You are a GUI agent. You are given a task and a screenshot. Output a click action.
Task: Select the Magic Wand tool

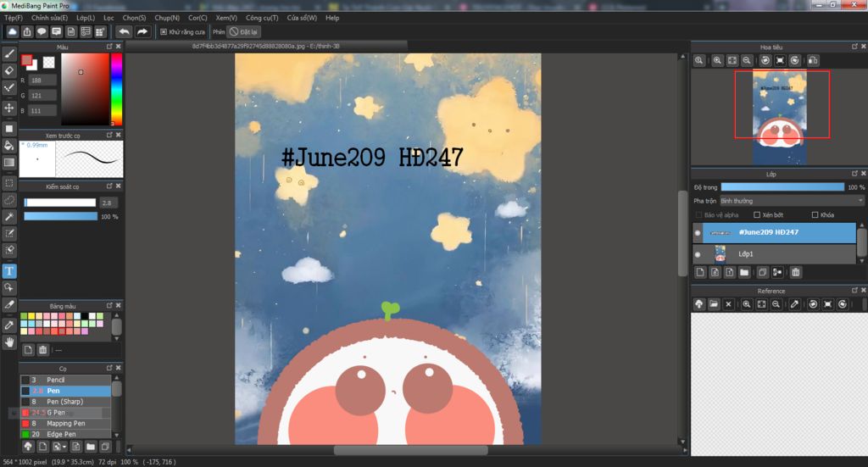8,217
